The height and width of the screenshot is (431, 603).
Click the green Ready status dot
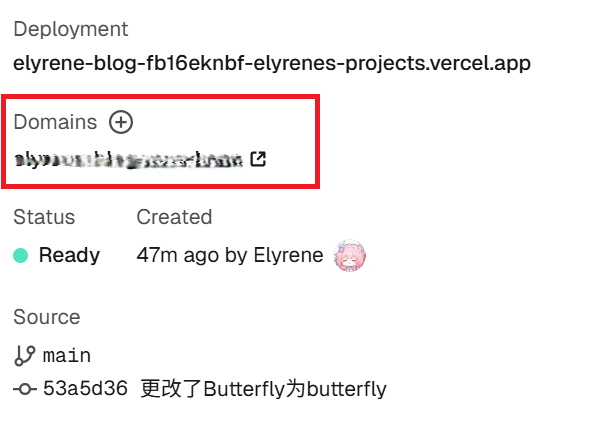pyautogui.click(x=21, y=255)
